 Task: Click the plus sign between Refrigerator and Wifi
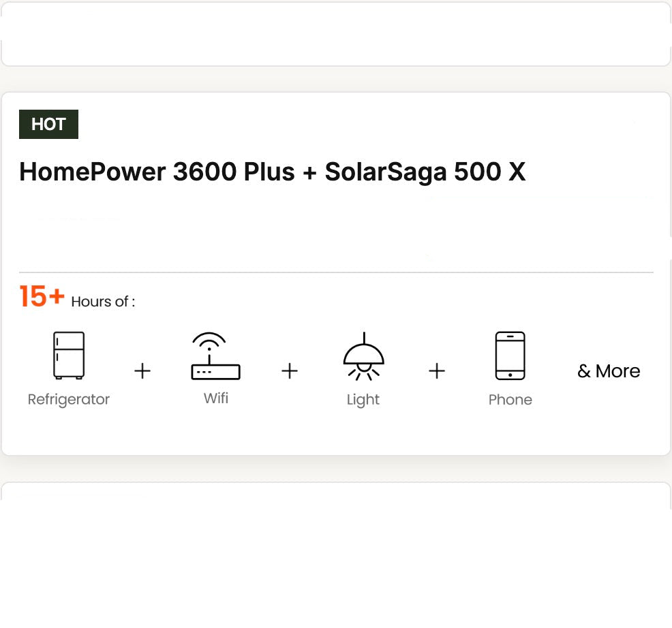coord(142,371)
